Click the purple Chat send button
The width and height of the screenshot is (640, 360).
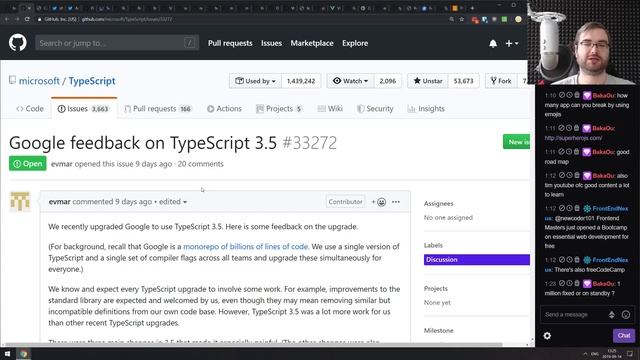click(624, 336)
